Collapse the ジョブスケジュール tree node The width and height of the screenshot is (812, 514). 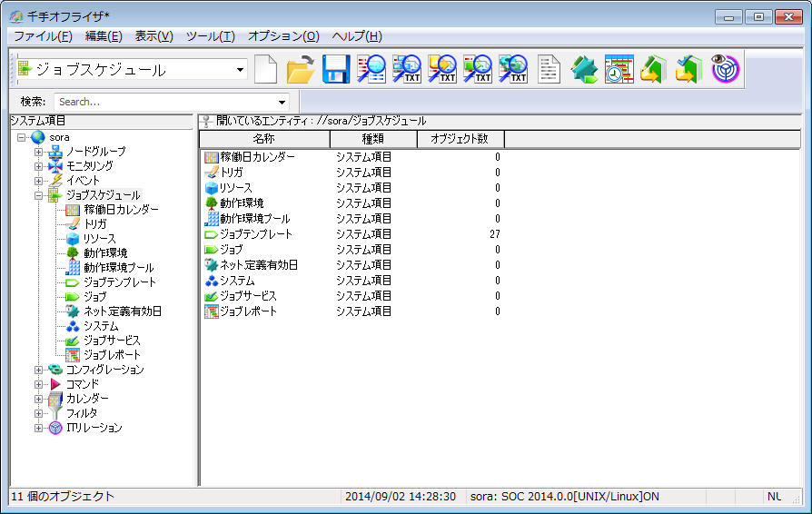click(x=38, y=195)
